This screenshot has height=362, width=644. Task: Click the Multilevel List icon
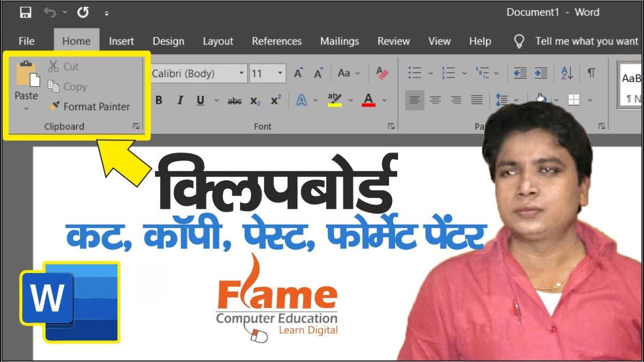coord(482,73)
